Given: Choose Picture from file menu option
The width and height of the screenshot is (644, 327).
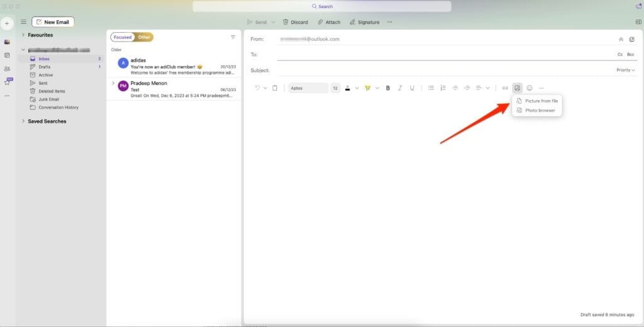Looking at the screenshot, I should 537,101.
